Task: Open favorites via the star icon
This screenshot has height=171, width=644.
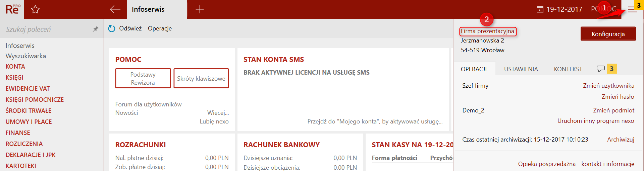Action: [35, 9]
